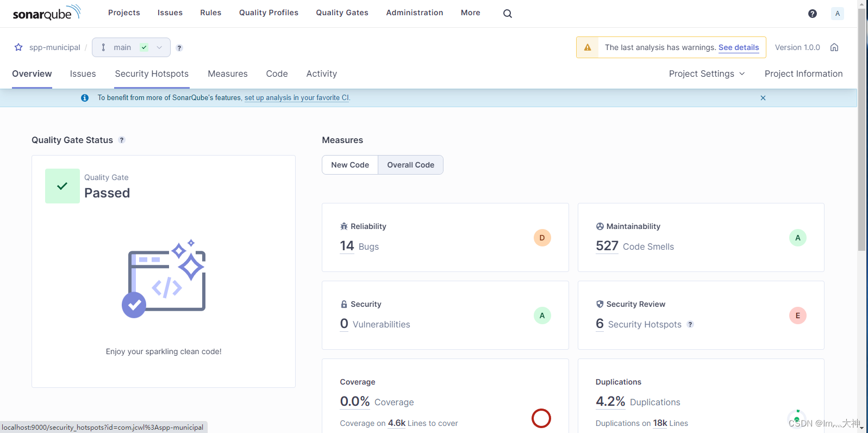Screen dimensions: 868x433
Task: Click the Maintainability icon
Action: point(600,226)
